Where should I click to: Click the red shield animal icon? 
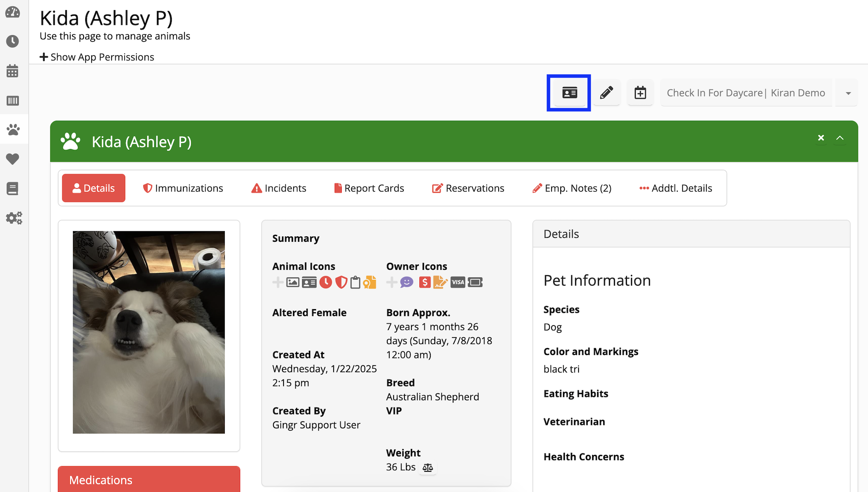point(341,282)
